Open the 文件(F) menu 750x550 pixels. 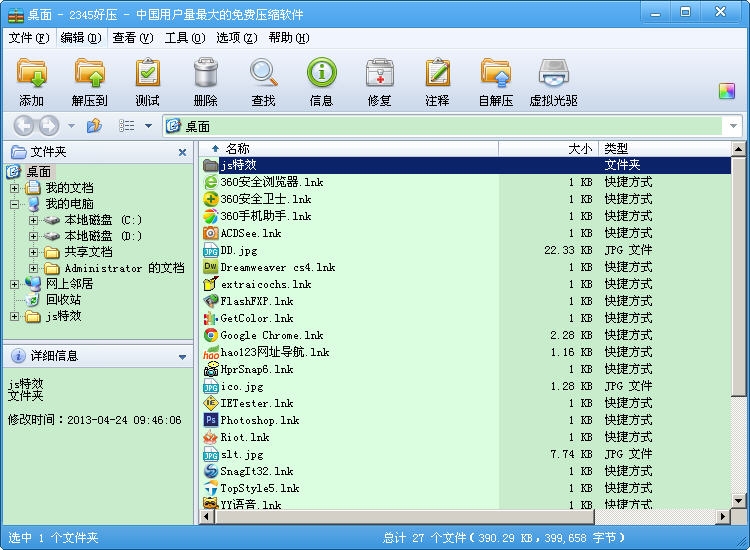click(x=29, y=38)
